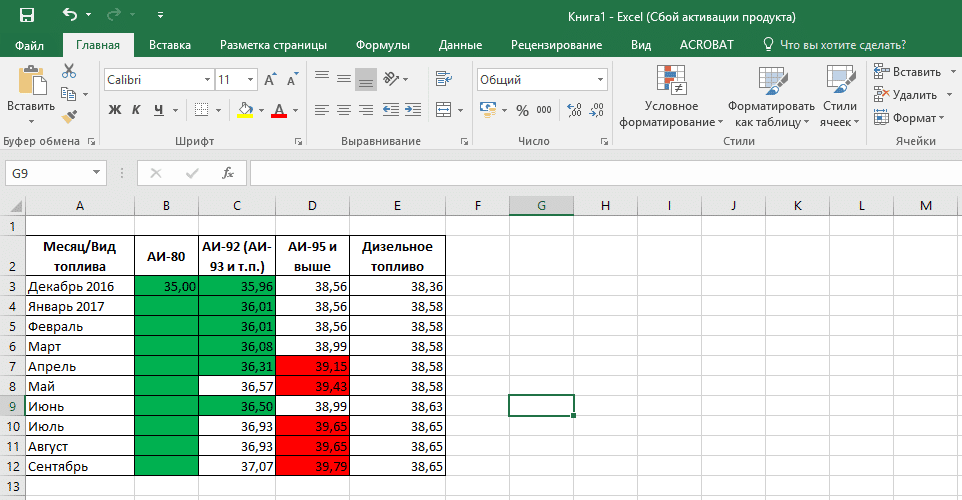962x500 pixels.
Task: Open the Шрифт dialog launcher
Action: point(299,142)
